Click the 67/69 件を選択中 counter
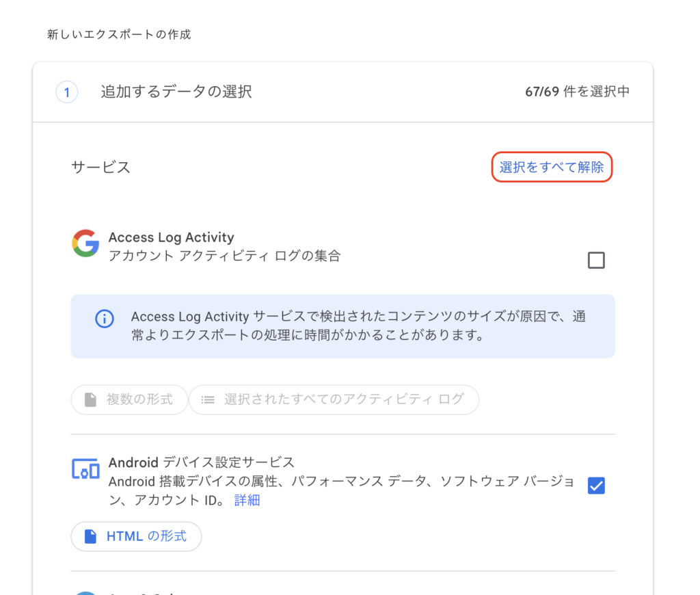The width and height of the screenshot is (700, 595). (x=577, y=92)
